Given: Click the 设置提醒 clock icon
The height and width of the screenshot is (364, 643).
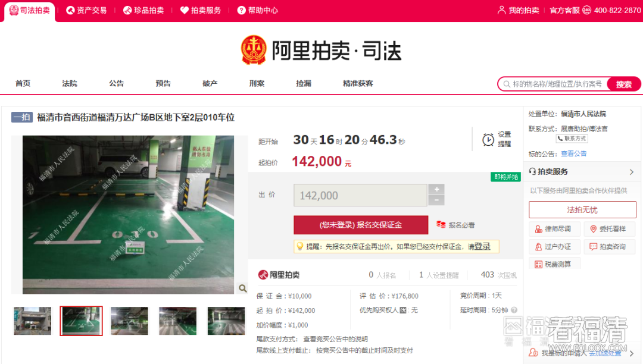Looking at the screenshot, I should (x=488, y=140).
